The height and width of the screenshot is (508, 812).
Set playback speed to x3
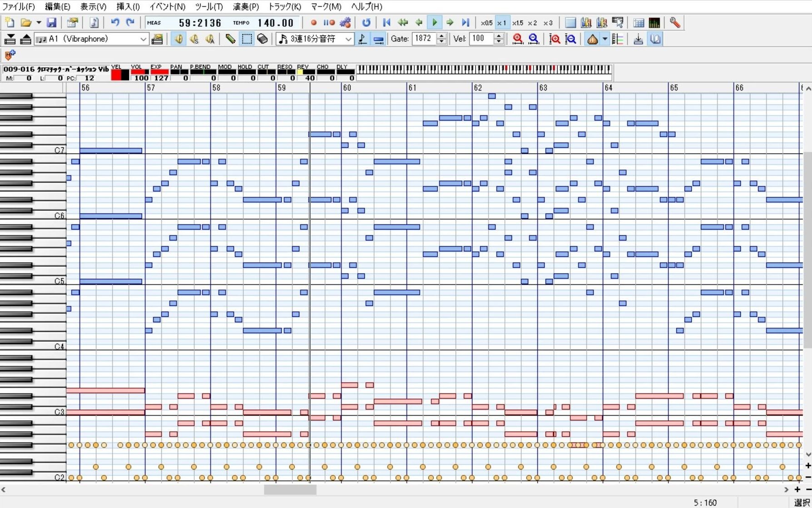(x=548, y=23)
